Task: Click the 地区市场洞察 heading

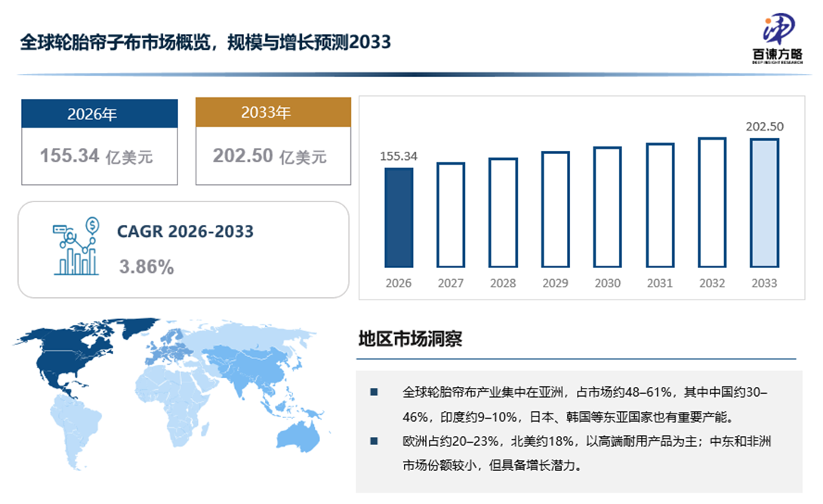Action: point(410,339)
